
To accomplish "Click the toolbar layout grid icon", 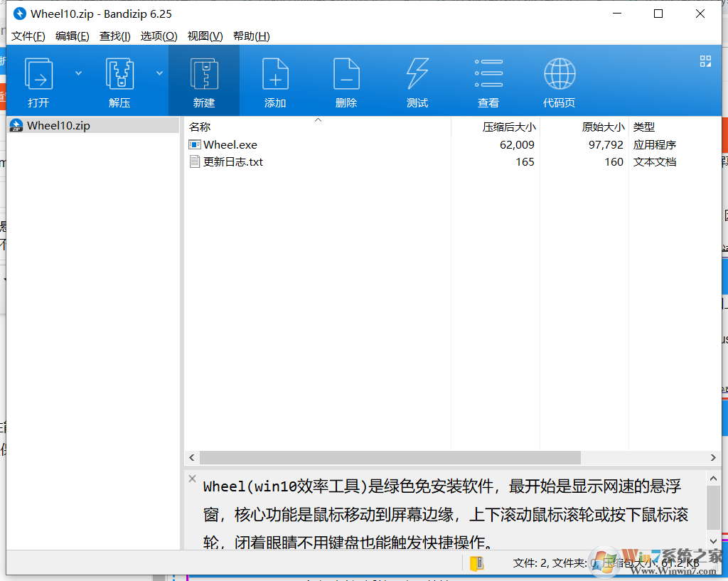I will pos(705,61).
